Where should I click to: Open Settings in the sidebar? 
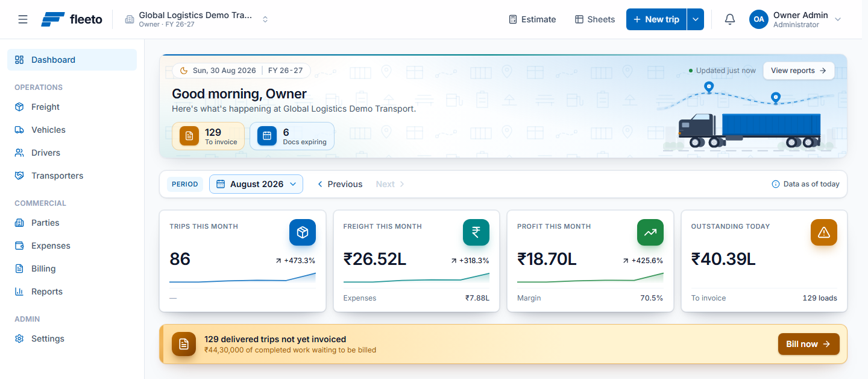(72, 339)
